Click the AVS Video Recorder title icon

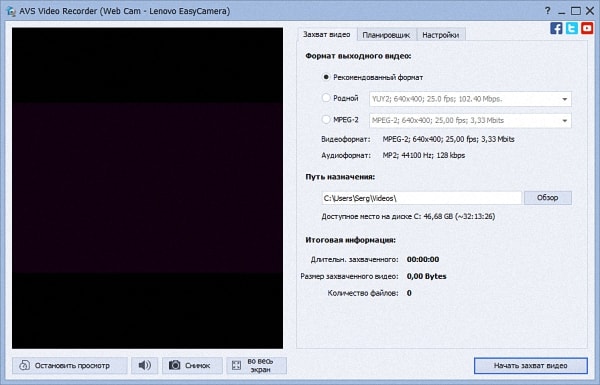(x=11, y=11)
